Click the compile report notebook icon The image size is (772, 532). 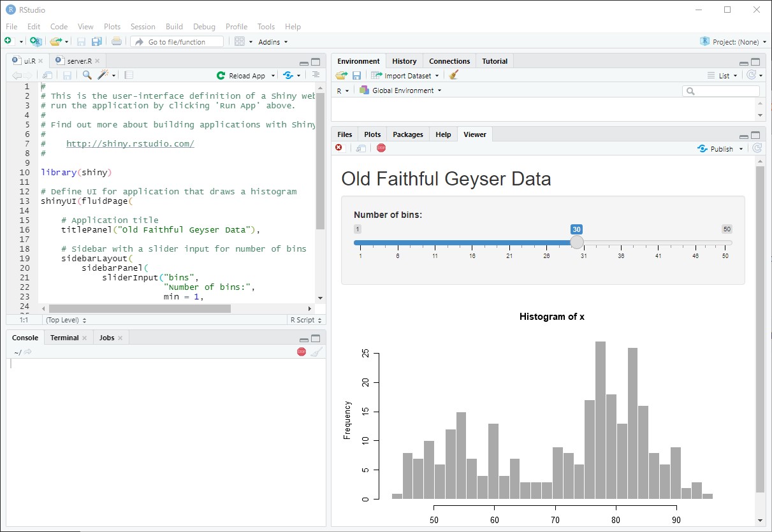coord(129,75)
